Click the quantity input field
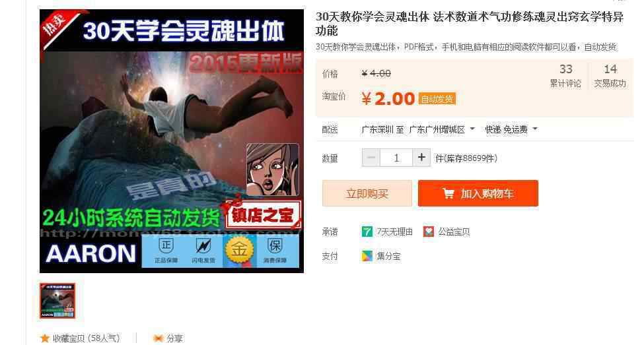This screenshot has height=345, width=644. coord(396,158)
